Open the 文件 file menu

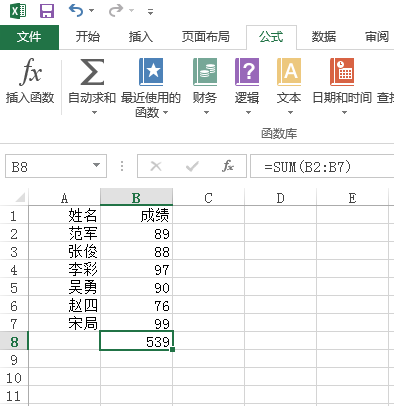(x=29, y=37)
